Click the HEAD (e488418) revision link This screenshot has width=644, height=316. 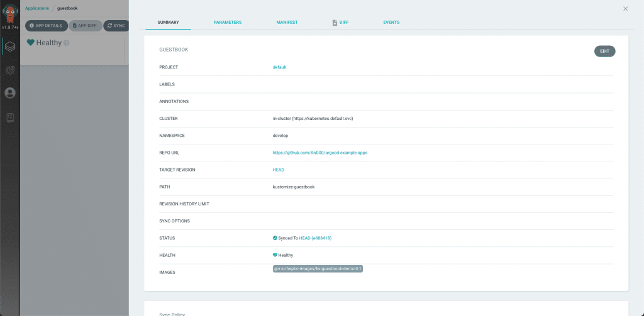[315, 238]
